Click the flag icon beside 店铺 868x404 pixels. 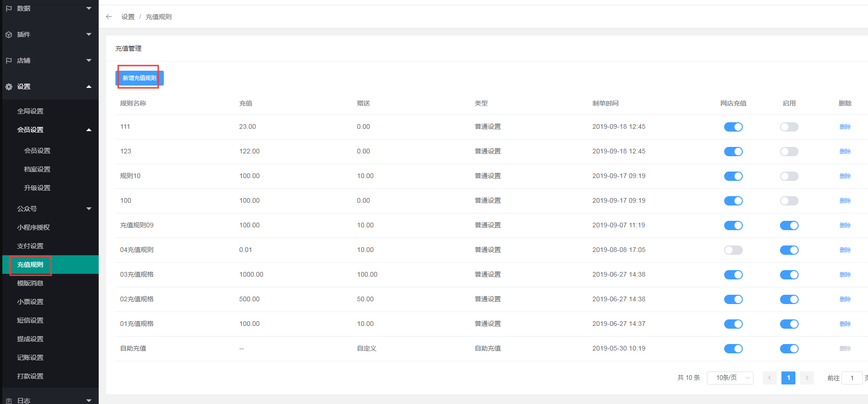[x=9, y=61]
